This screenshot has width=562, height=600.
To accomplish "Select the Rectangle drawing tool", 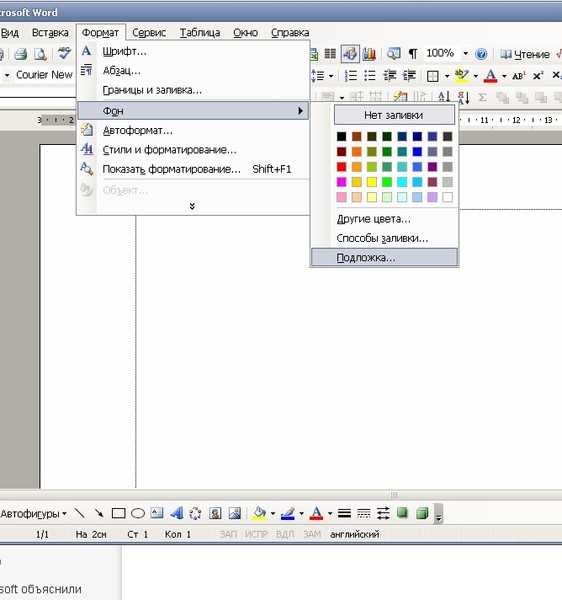I will pos(118,513).
